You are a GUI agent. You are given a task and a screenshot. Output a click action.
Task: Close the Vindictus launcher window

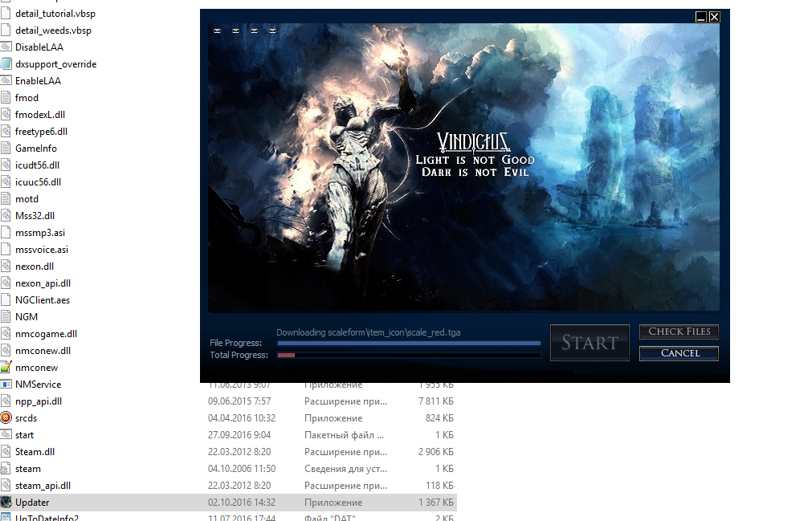(714, 17)
